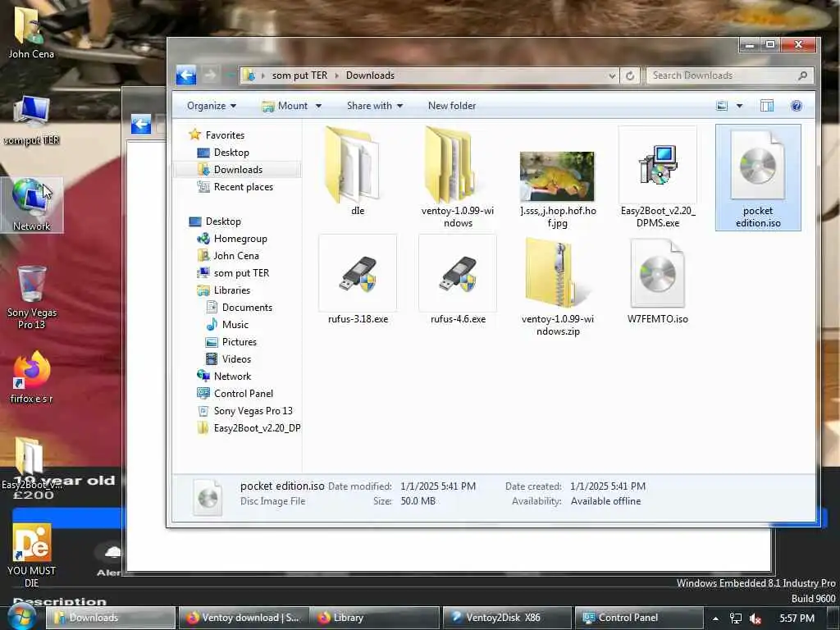Screen dimensions: 840x630
Task: Switch to Ventoy download Firefox taskbar button
Action: (x=243, y=618)
